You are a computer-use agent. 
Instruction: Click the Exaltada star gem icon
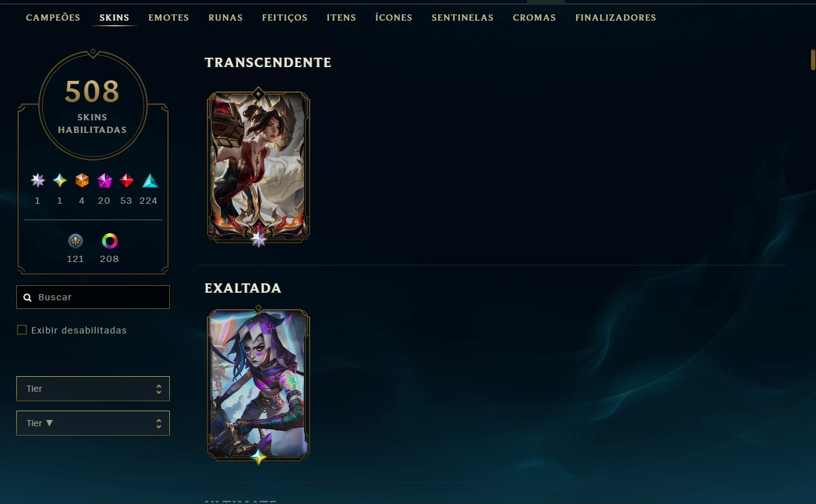tap(60, 181)
